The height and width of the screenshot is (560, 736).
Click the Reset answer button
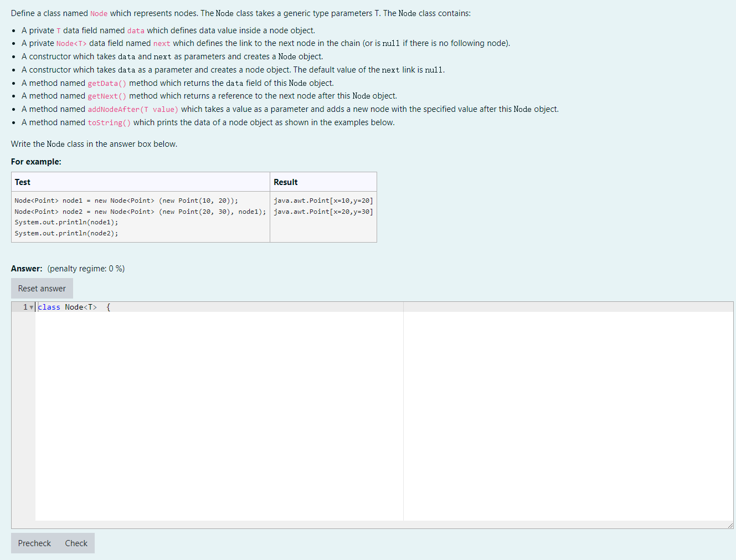(x=42, y=288)
